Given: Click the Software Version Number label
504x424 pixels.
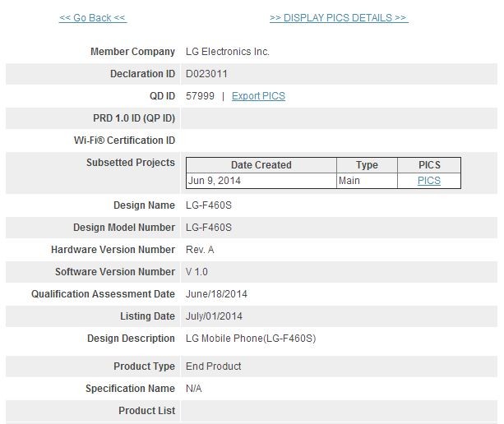Looking at the screenshot, I should point(115,272).
